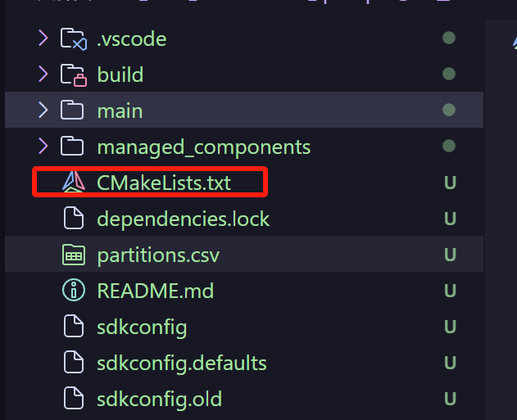Click the .vscode folder icon
This screenshot has width=517, height=420.
click(x=73, y=38)
